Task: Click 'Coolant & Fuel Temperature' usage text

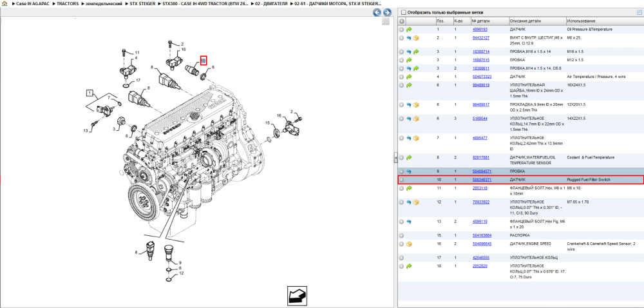Action: pyautogui.click(x=591, y=157)
